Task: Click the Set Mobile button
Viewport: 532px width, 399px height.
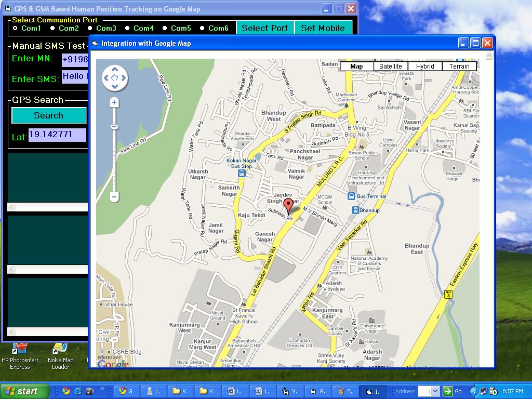Action: click(323, 28)
